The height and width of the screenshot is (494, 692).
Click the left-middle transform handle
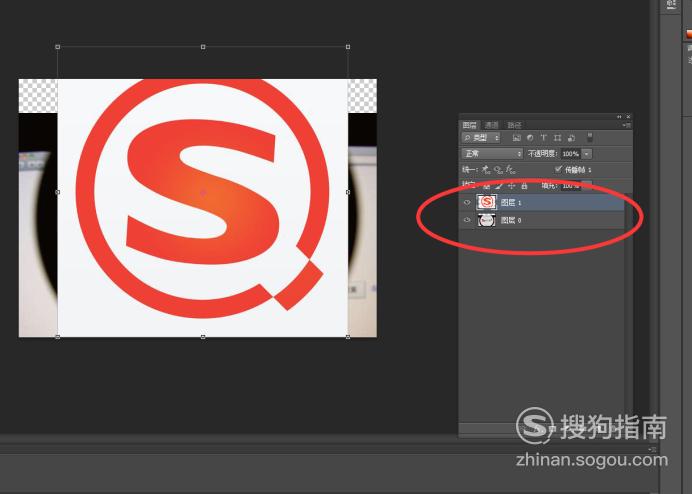click(58, 192)
